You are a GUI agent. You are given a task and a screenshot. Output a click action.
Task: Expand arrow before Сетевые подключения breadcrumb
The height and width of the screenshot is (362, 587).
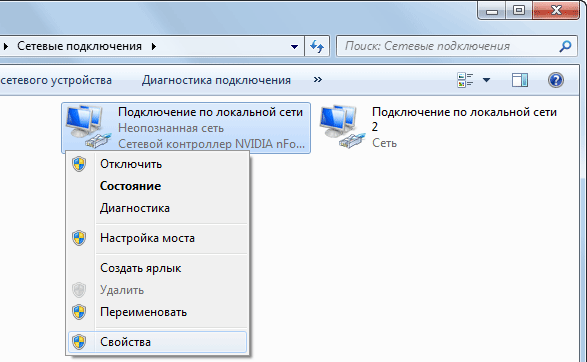(6, 47)
